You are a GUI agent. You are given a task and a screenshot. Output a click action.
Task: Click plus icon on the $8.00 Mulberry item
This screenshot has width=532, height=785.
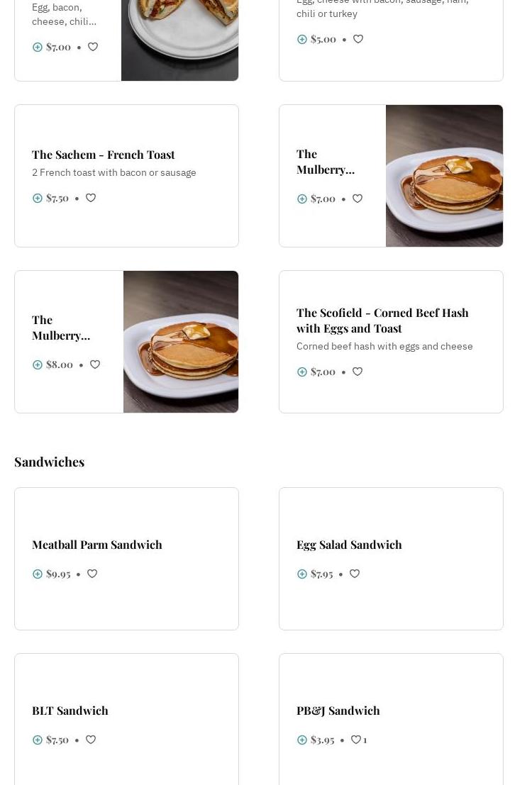38,365
